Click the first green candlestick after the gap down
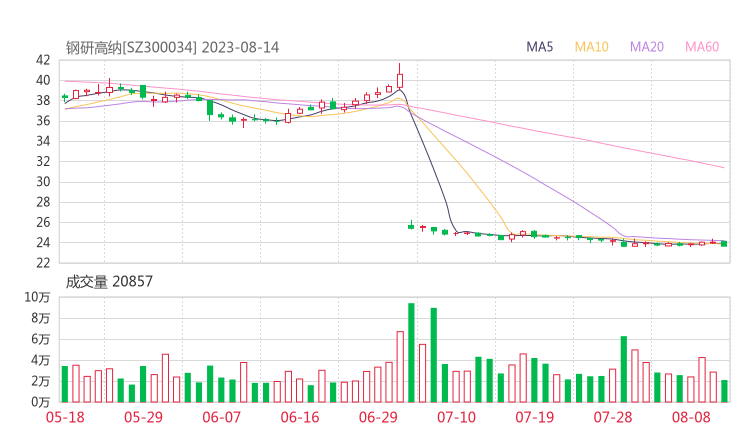Image resolution: width=740 pixels, height=440 pixels. click(x=411, y=226)
